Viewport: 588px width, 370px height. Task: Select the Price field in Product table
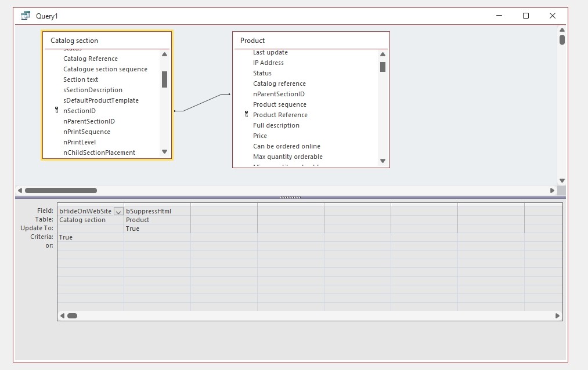[260, 136]
